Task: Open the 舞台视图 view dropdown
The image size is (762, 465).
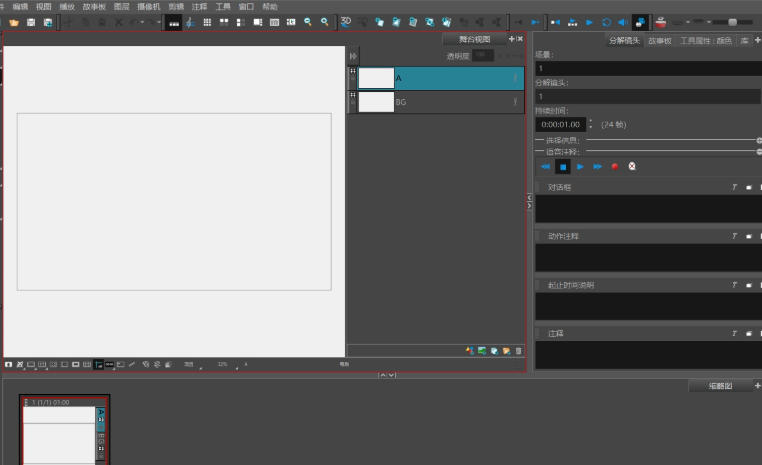Action: tap(475, 39)
